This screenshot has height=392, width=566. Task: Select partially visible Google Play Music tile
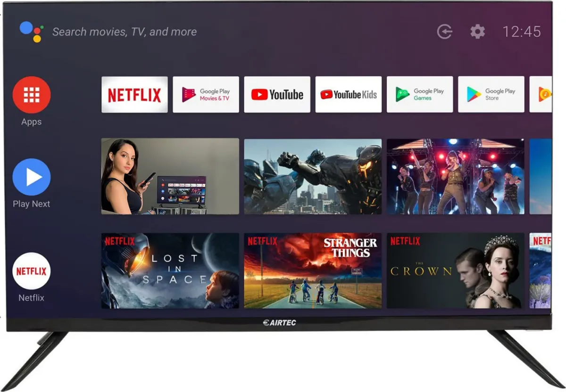click(x=541, y=95)
